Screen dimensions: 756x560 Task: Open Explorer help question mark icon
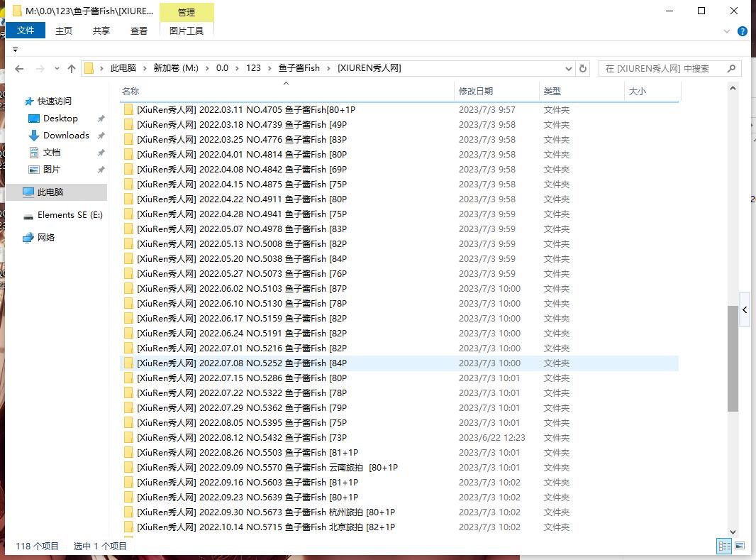[x=743, y=31]
